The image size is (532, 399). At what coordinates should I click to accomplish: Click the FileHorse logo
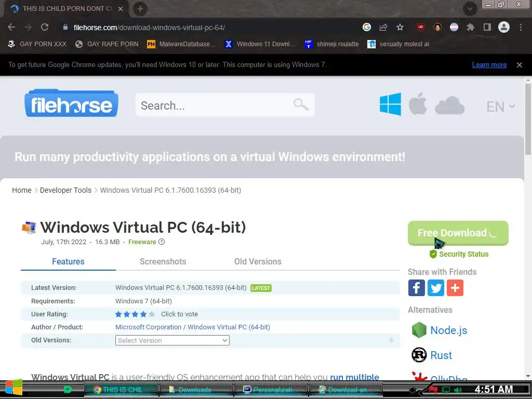point(71,103)
